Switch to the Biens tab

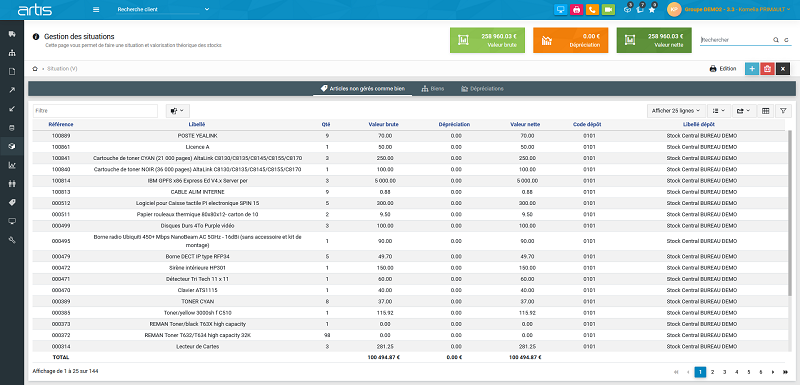click(432, 89)
